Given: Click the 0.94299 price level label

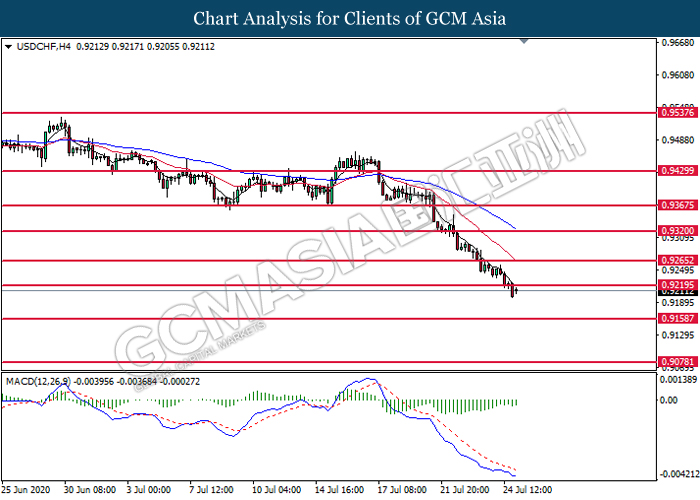Looking at the screenshot, I should click(x=678, y=171).
